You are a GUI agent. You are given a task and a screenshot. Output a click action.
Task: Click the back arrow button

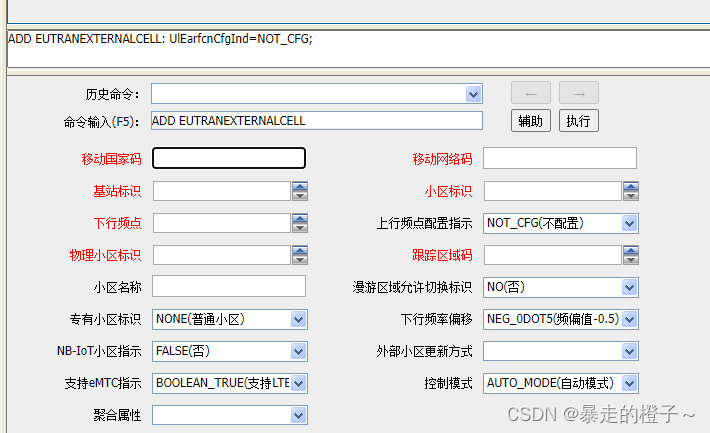tap(531, 93)
